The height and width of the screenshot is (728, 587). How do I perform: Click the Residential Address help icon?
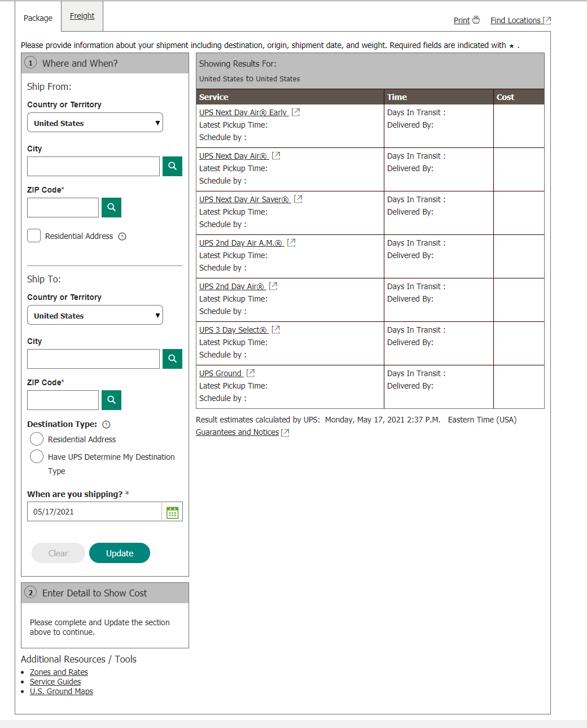point(122,236)
